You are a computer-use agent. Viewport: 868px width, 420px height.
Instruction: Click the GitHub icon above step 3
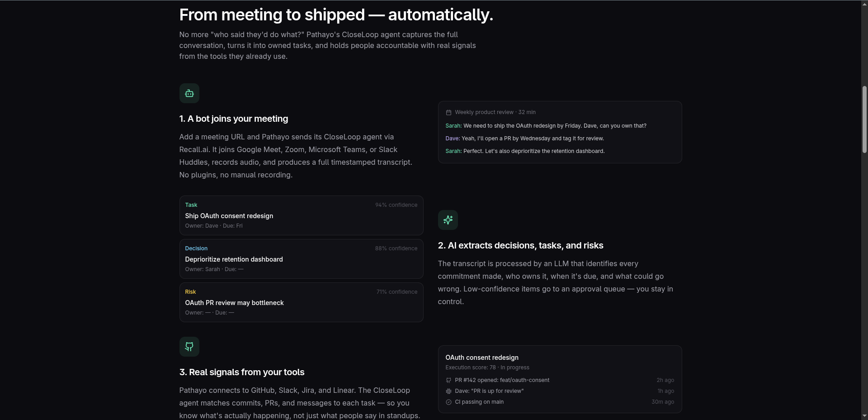coord(189,347)
